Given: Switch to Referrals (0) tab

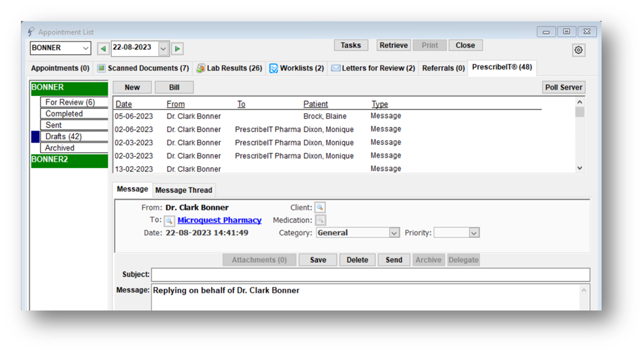Looking at the screenshot, I should click(x=443, y=68).
